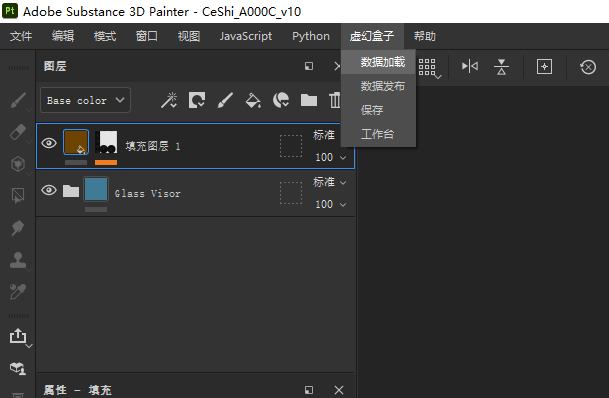Open the 帮助 menu
609x398 pixels.
pyautogui.click(x=425, y=36)
